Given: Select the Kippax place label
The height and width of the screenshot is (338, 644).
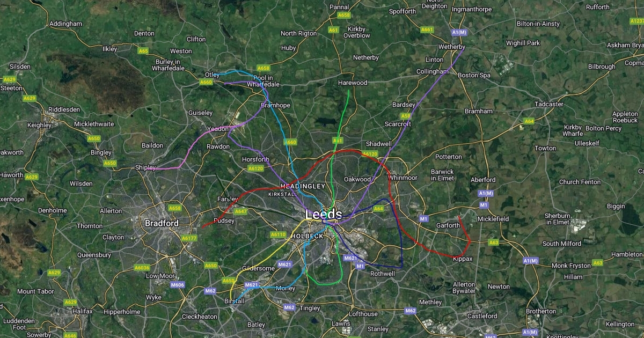Looking at the screenshot, I should tap(462, 259).
